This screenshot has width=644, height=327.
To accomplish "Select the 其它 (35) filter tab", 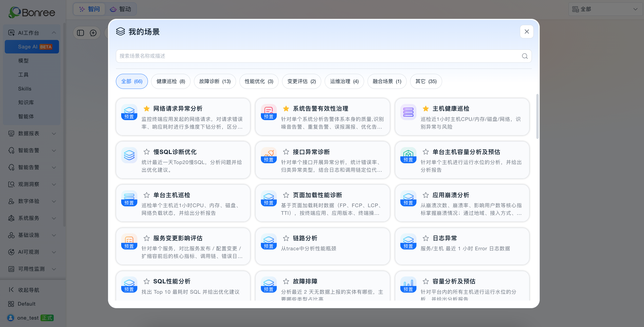I will click(x=426, y=81).
